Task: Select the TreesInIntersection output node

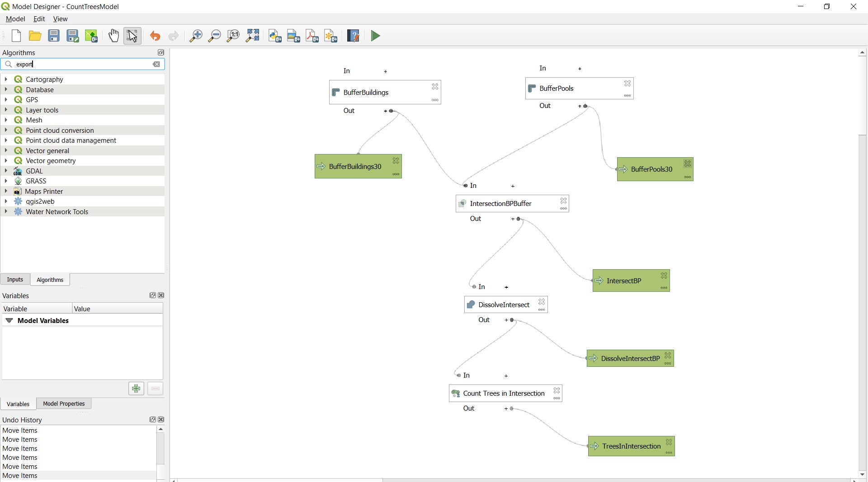Action: pyautogui.click(x=631, y=446)
